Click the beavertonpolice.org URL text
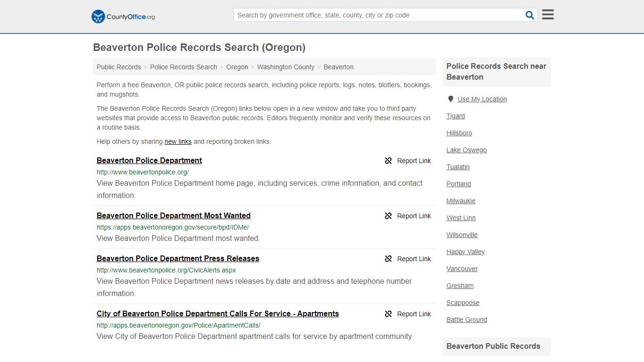This screenshot has width=644, height=362. (x=143, y=172)
